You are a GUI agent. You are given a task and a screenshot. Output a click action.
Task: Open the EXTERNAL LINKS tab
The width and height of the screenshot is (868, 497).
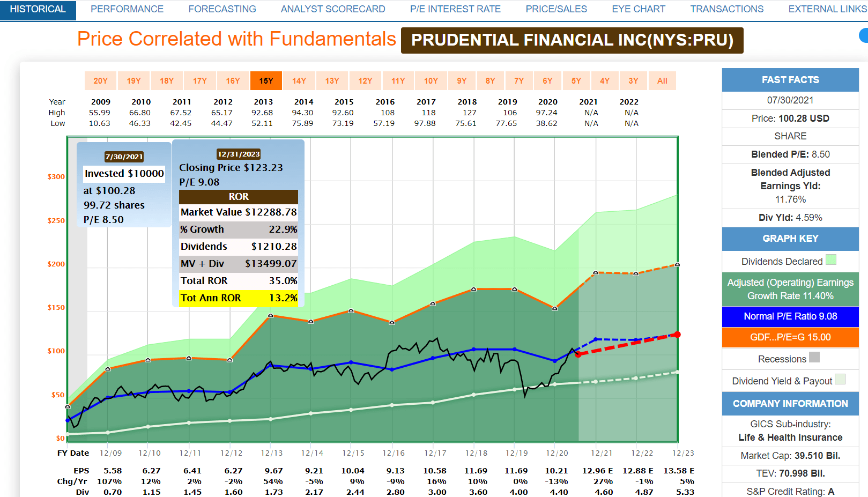(x=827, y=10)
